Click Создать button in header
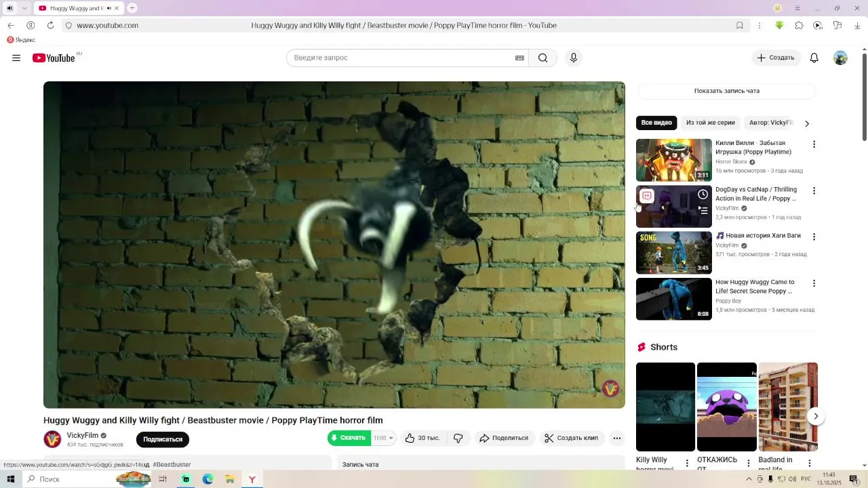868x488 pixels. click(x=776, y=58)
